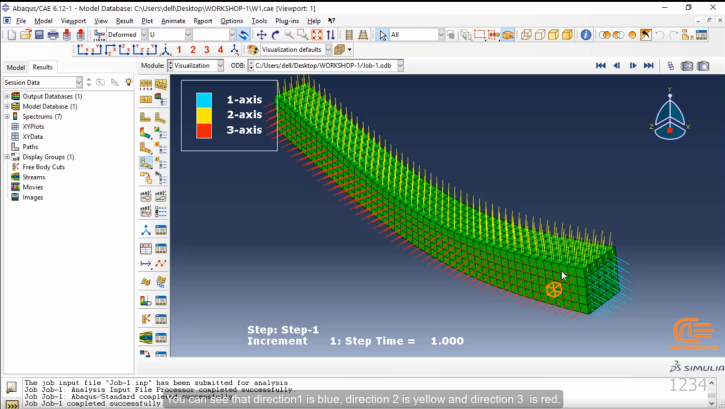Print the viewport using the printer icon
725x409 pixels.
point(53,35)
